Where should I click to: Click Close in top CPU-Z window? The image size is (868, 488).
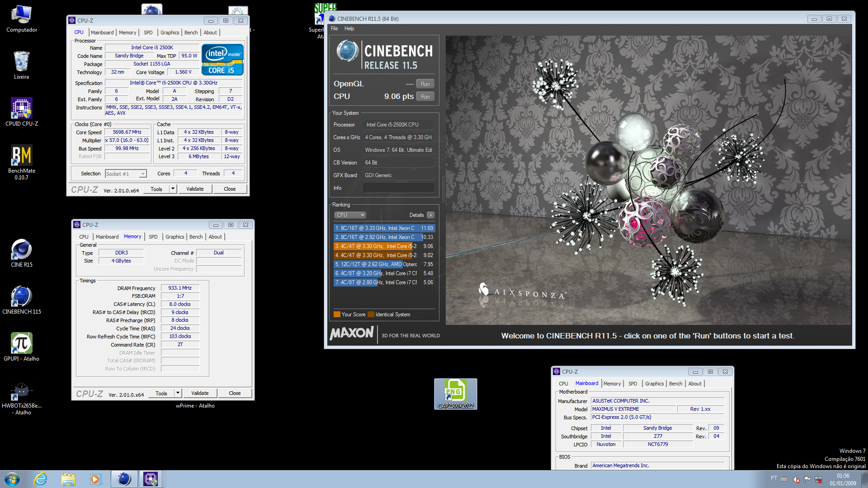(x=230, y=189)
